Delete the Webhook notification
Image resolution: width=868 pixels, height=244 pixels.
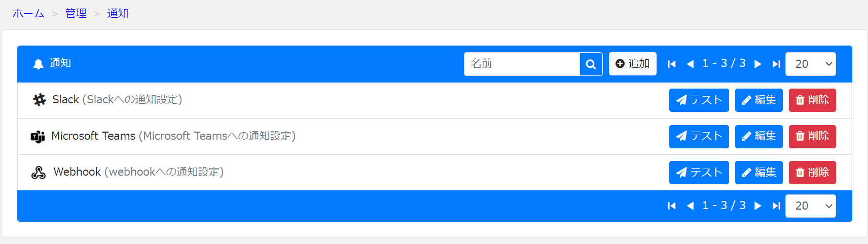coord(812,173)
